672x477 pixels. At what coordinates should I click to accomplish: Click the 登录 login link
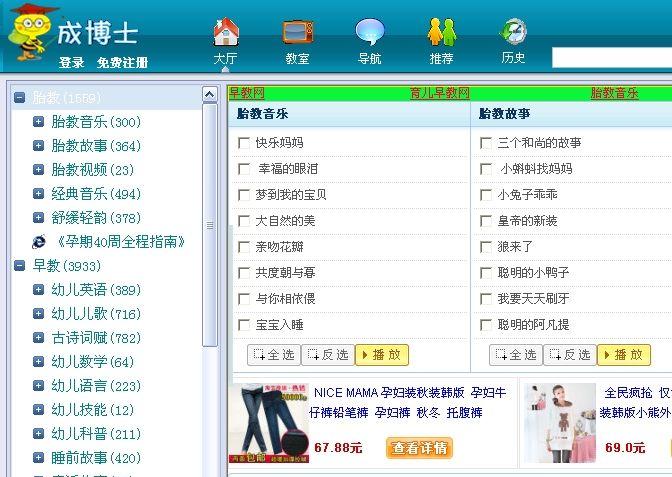71,63
